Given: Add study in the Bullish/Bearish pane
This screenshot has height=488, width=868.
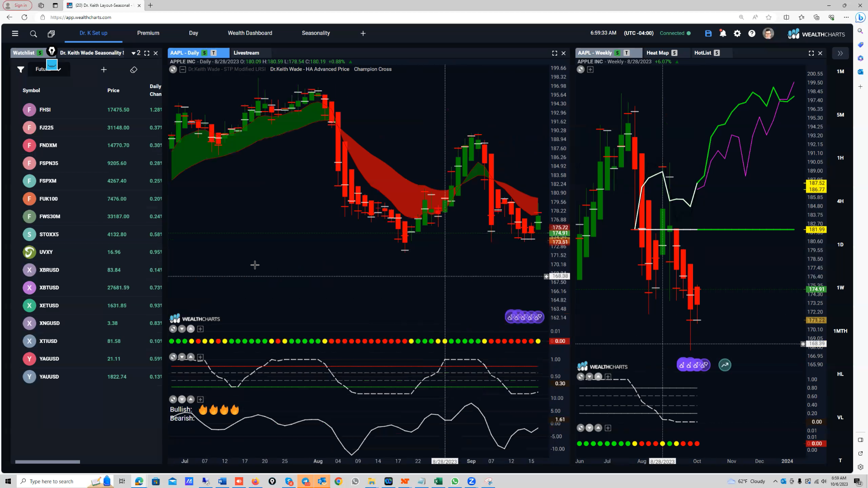Looking at the screenshot, I should tap(200, 399).
